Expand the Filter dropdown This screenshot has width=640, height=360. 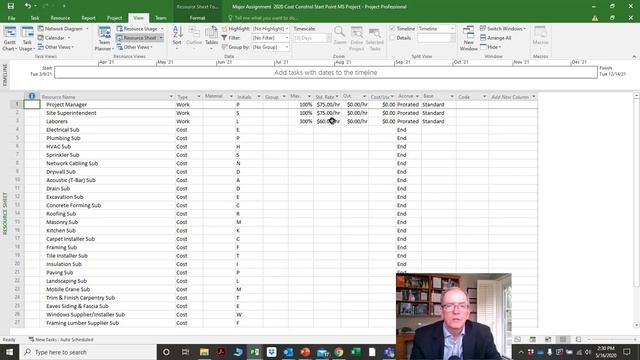287,38
